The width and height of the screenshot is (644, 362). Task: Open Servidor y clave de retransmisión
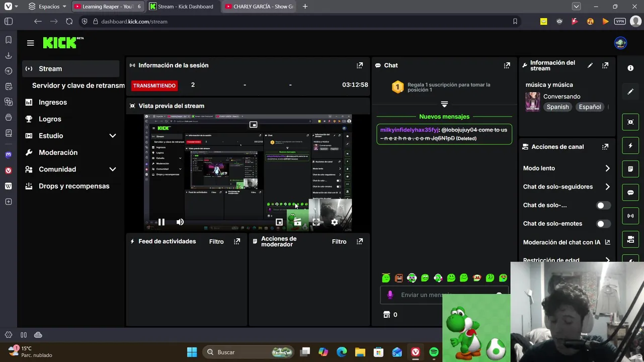(78, 85)
